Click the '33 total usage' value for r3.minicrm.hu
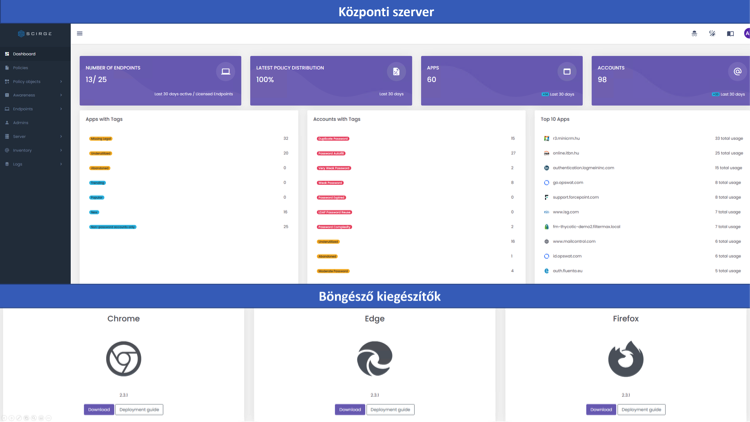The height and width of the screenshot is (422, 750). 729,138
